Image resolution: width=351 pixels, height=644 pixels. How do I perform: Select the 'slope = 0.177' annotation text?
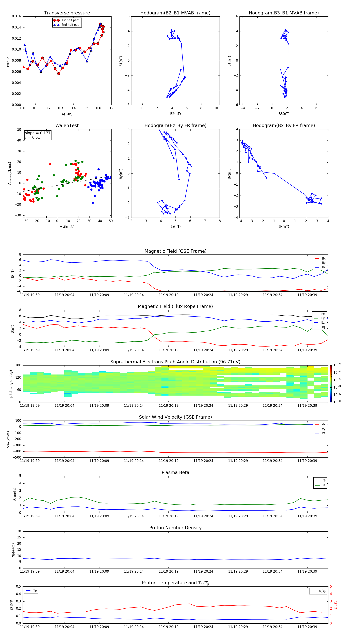pos(38,133)
